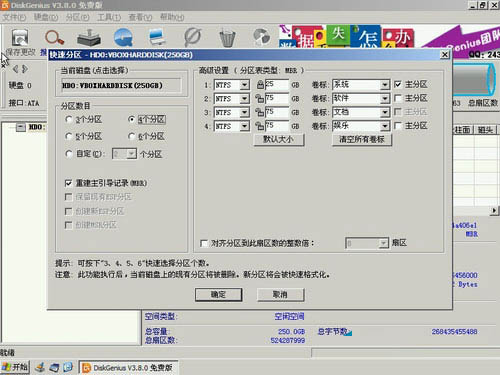This screenshot has height=375, width=500.
Task: Click the Save Changes toolbar icon
Action: point(20,38)
